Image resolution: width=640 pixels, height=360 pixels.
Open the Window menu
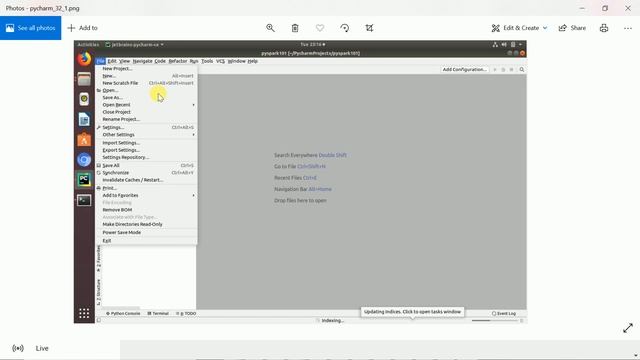click(236, 61)
